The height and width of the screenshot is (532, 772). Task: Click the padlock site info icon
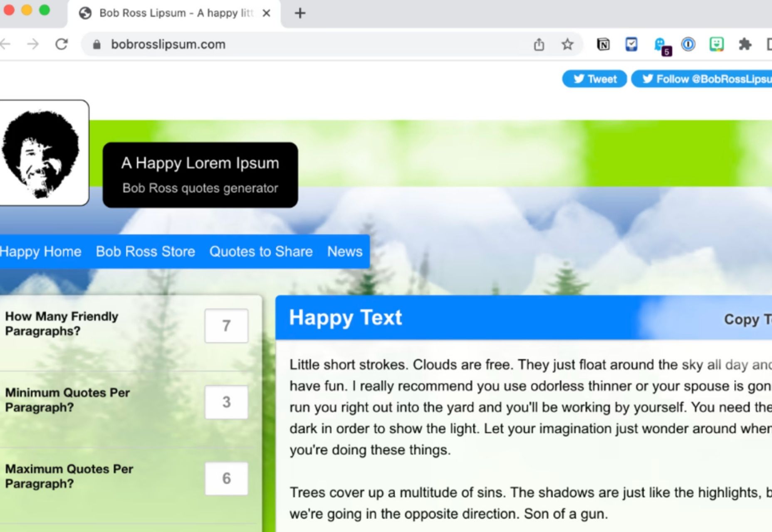tap(96, 44)
